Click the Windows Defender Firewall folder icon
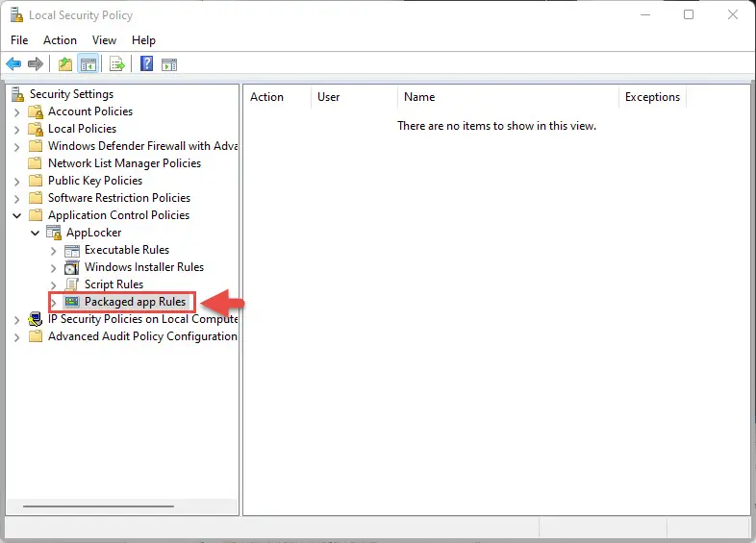Image resolution: width=756 pixels, height=543 pixels. 36,146
